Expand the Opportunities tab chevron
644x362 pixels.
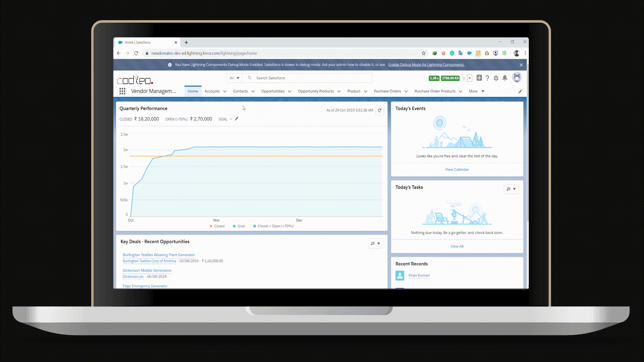289,92
